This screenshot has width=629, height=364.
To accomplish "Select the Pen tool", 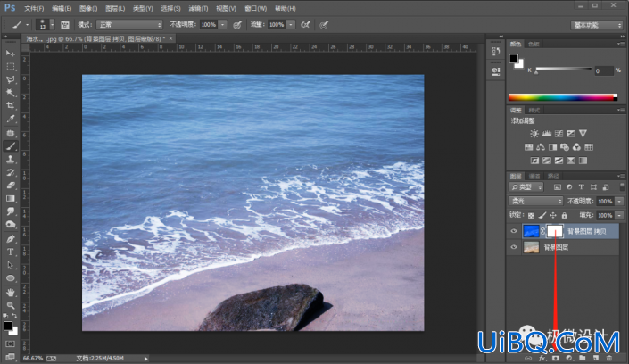I will [11, 239].
